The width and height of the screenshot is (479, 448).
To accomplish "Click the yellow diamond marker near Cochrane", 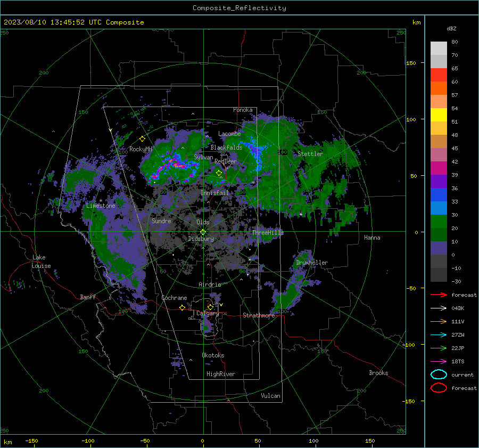I will pos(182,307).
